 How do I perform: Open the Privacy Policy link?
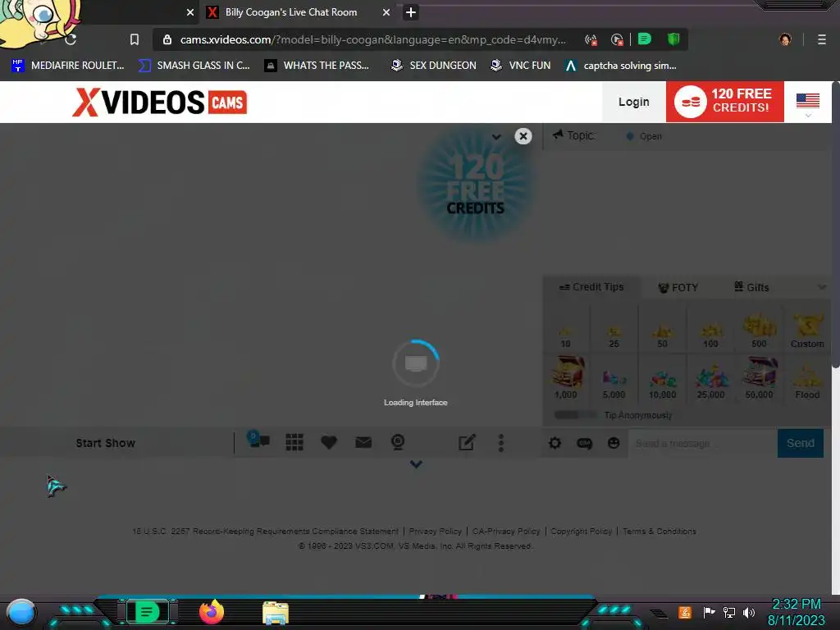coord(435,532)
